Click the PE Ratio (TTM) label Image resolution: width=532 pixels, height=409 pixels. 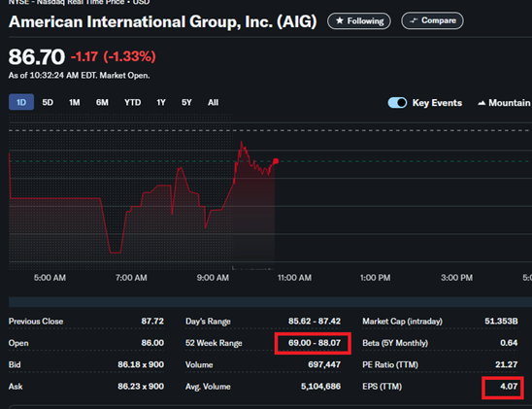390,364
